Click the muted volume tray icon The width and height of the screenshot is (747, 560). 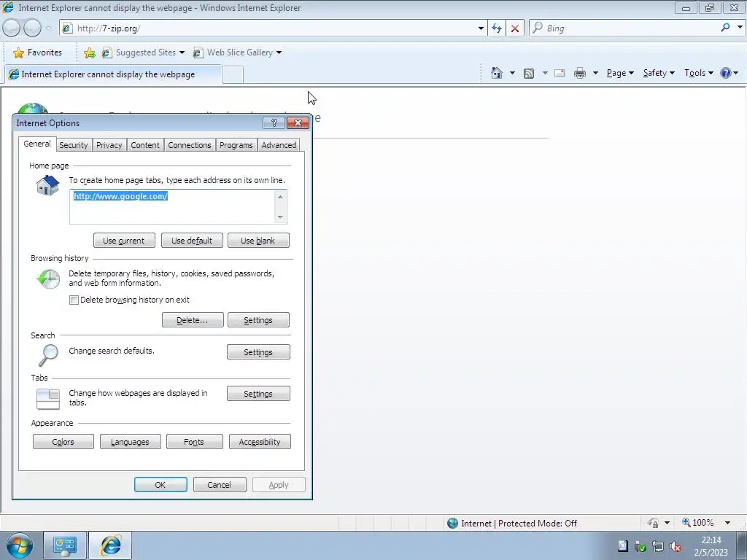pos(675,547)
